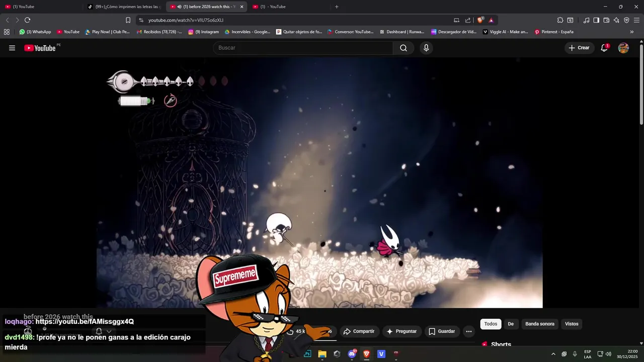Viewport: 644px width, 362px height.
Task: Open File Explorer from the taskbar
Action: click(x=322, y=354)
